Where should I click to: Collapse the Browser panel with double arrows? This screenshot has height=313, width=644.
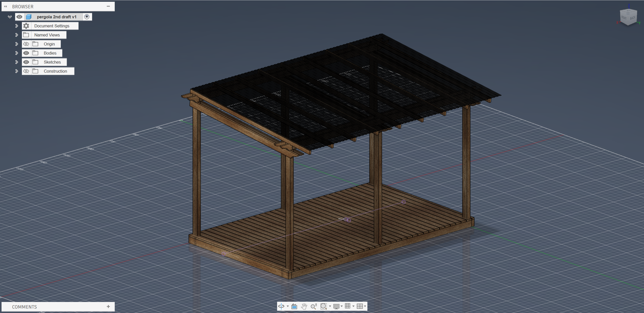pos(5,6)
